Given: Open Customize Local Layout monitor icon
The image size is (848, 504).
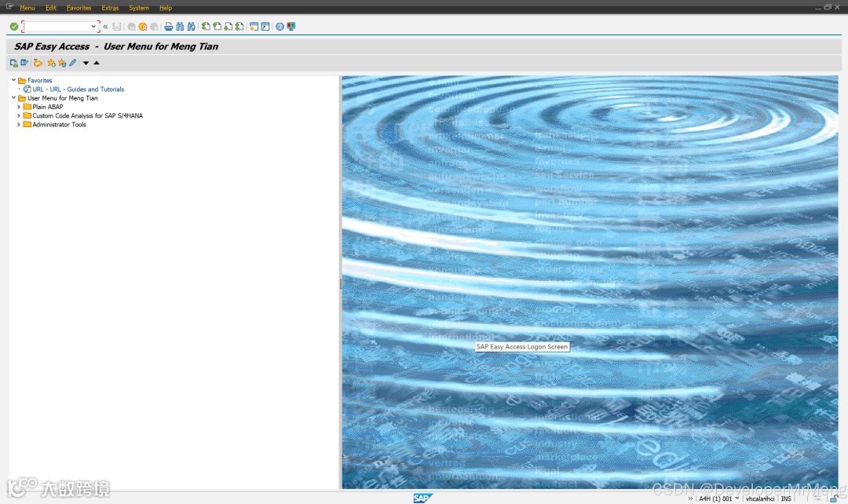Looking at the screenshot, I should click(291, 27).
